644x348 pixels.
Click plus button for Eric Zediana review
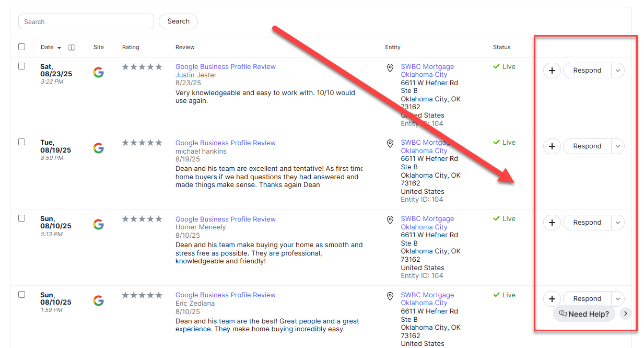coord(552,299)
